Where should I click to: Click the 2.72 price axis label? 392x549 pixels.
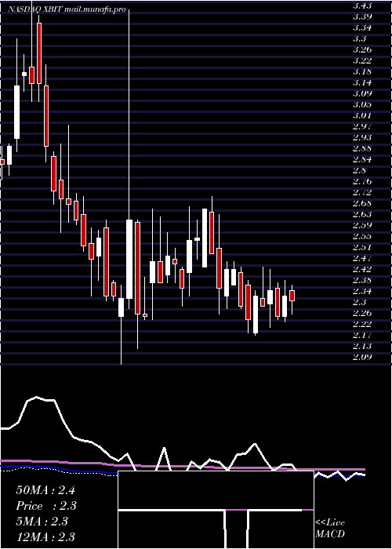(362, 193)
